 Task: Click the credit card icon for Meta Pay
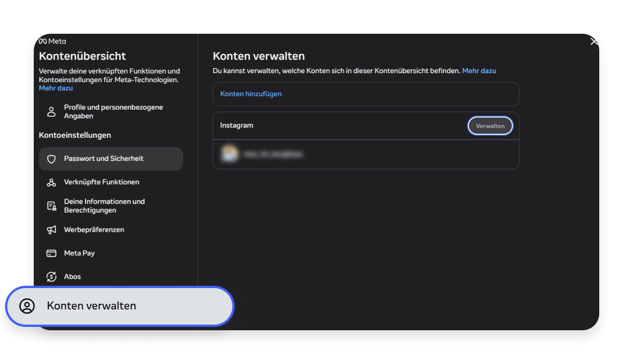click(x=51, y=253)
